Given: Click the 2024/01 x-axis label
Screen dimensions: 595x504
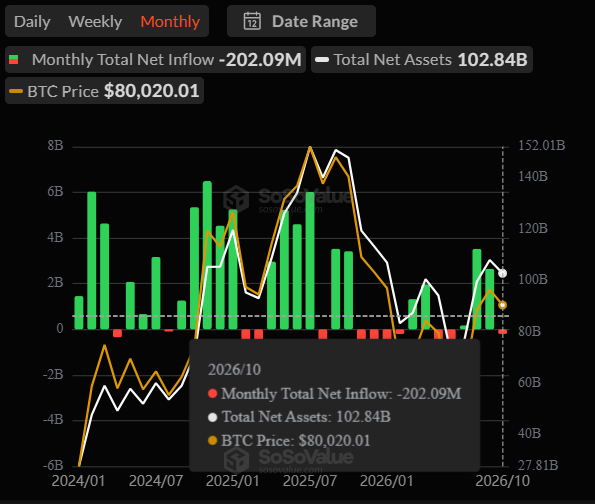Looking at the screenshot, I should (78, 481).
